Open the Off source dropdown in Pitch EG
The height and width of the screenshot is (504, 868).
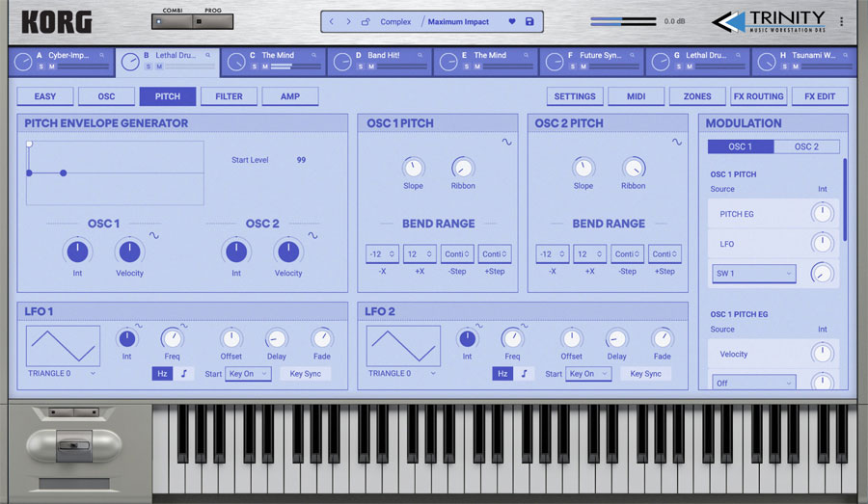754,383
